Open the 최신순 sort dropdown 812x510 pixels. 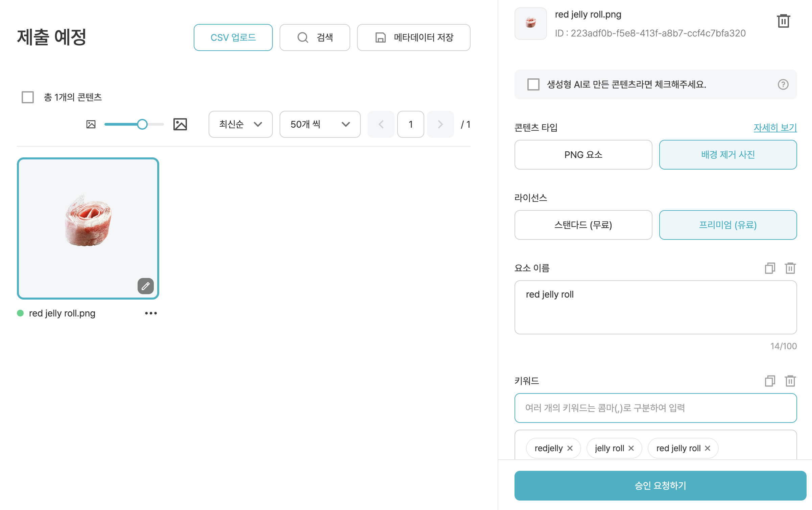click(x=240, y=124)
